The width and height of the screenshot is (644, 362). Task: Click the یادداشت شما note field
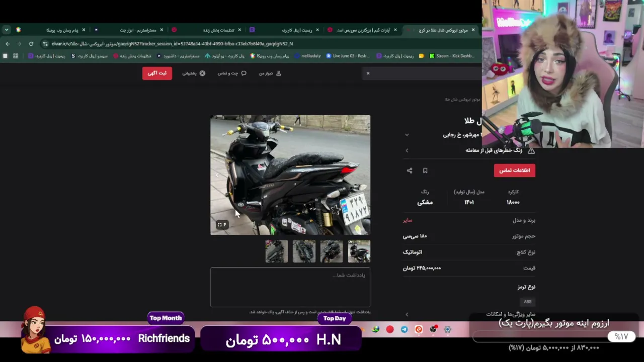290,287
